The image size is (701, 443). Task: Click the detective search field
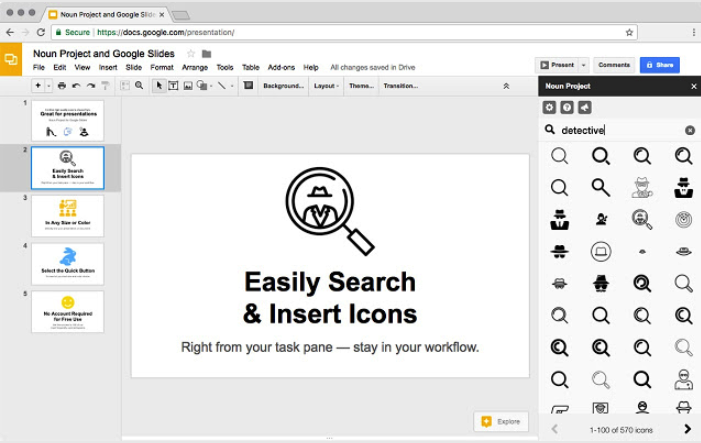[621, 130]
